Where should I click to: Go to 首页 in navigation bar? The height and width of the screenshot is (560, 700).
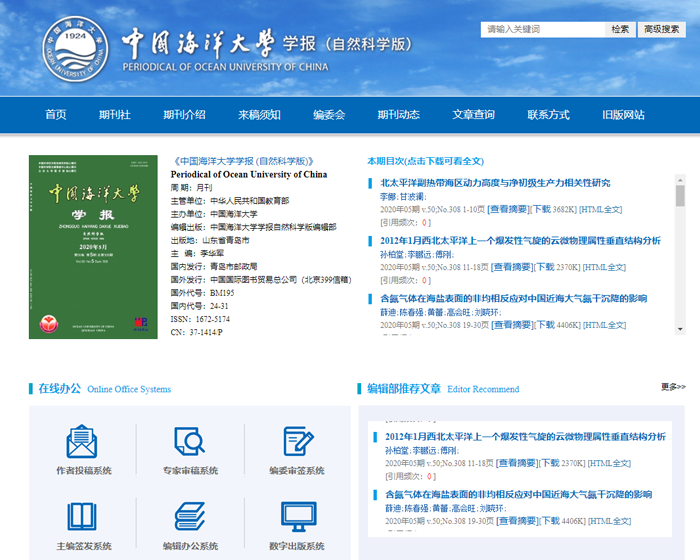(x=56, y=115)
